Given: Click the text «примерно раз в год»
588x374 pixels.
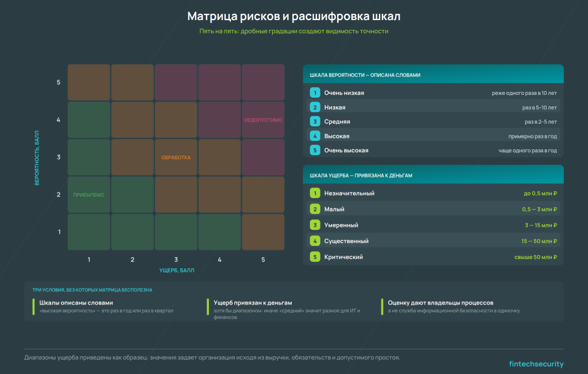Looking at the screenshot, I should point(532,136).
